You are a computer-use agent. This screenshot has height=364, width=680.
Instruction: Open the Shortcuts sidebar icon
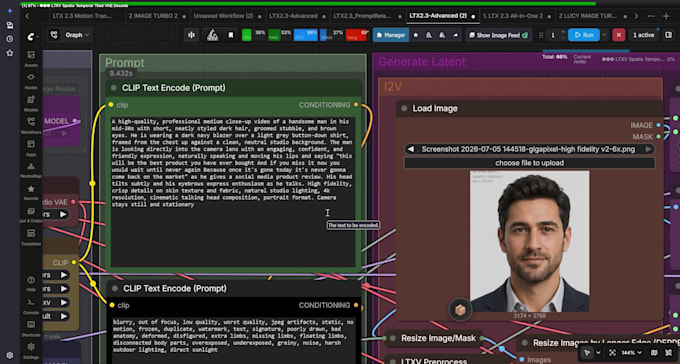click(x=31, y=328)
